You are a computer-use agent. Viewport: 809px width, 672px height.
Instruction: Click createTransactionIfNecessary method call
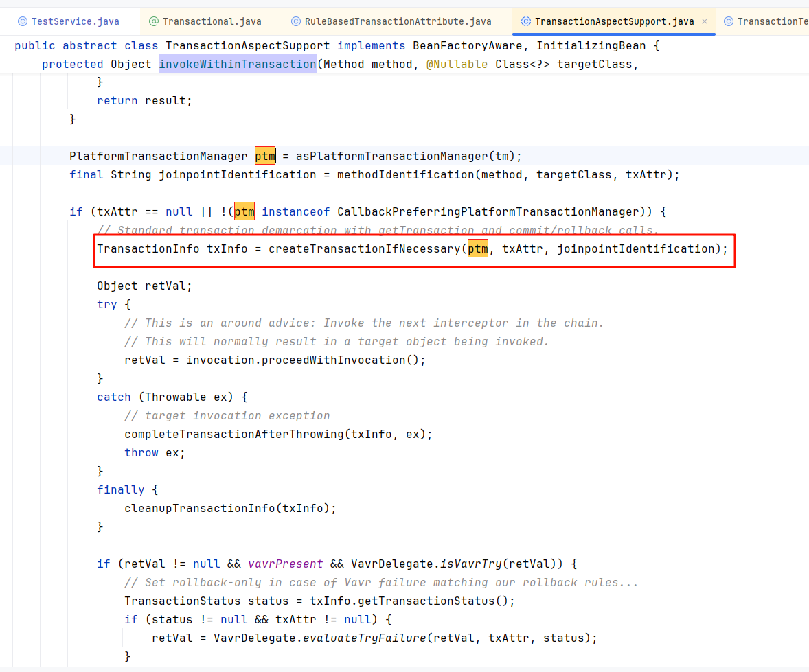364,249
